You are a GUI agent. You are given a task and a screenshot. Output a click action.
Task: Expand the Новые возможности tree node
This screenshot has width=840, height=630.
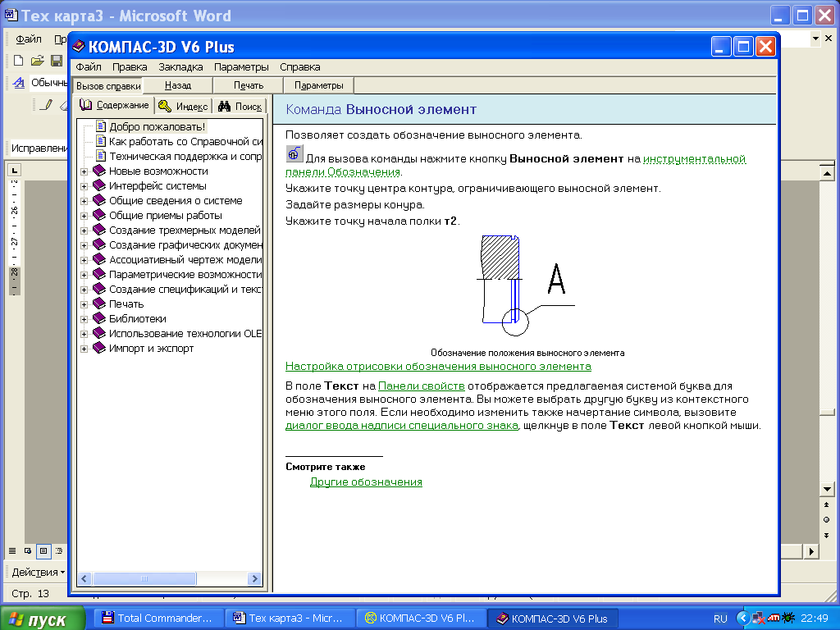(x=84, y=172)
